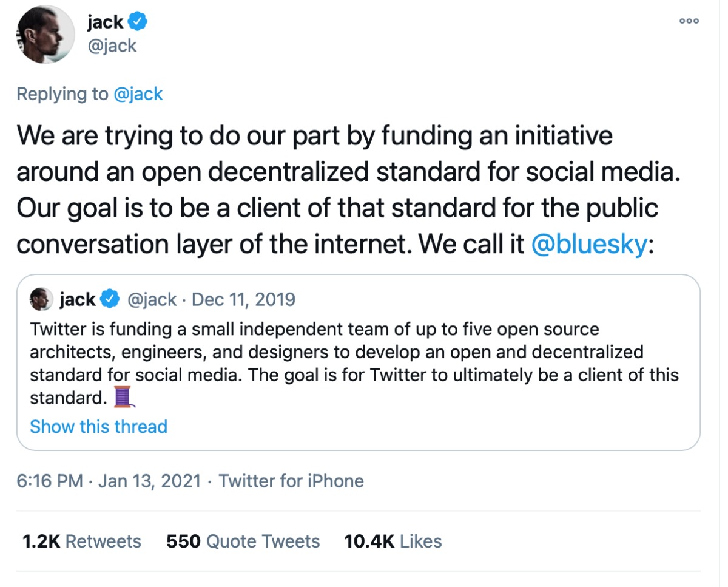View the 1.2K Retweets list
The width and height of the screenshot is (728, 587).
[x=81, y=541]
